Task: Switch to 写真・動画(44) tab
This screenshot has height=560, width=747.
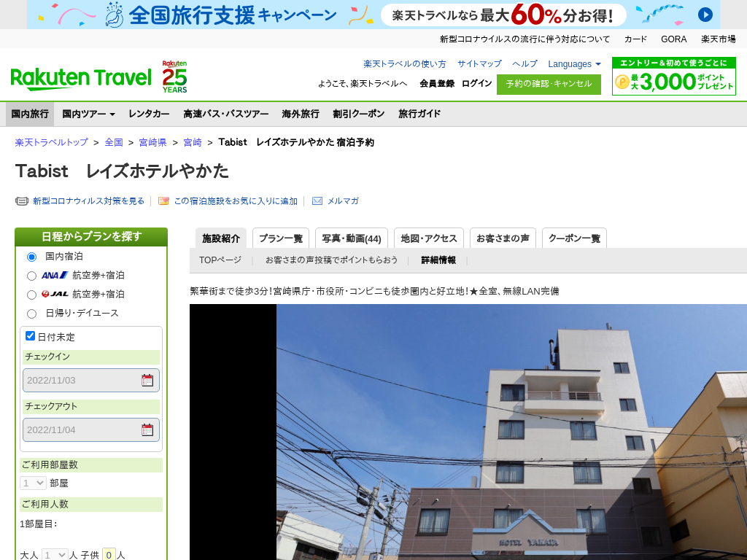Action: pyautogui.click(x=352, y=238)
